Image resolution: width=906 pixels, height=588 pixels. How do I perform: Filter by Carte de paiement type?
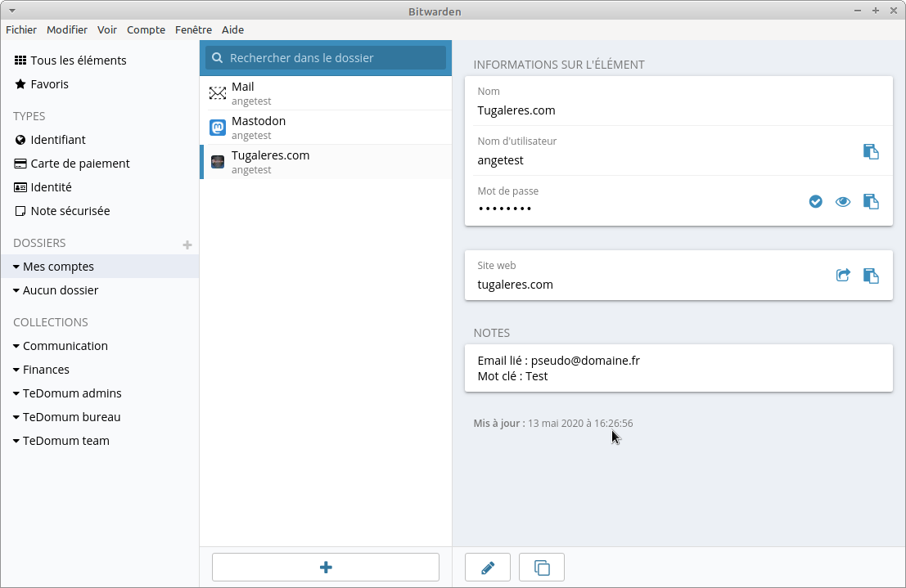[79, 164]
